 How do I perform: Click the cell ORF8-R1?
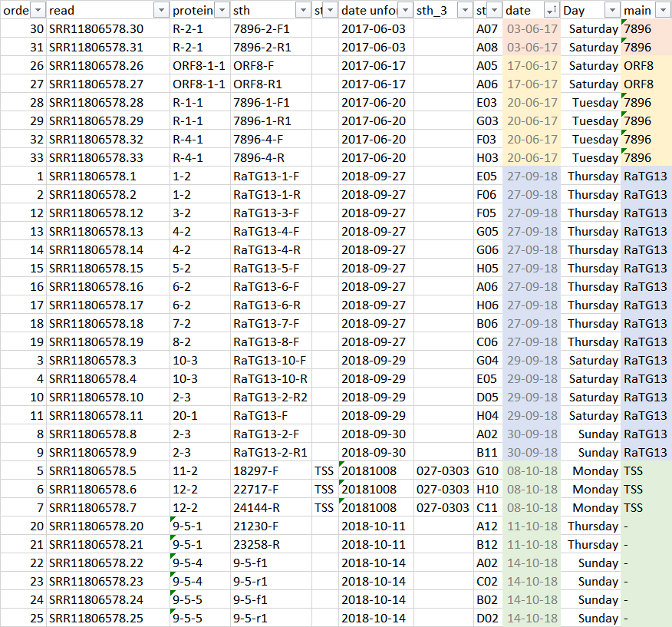[271, 84]
